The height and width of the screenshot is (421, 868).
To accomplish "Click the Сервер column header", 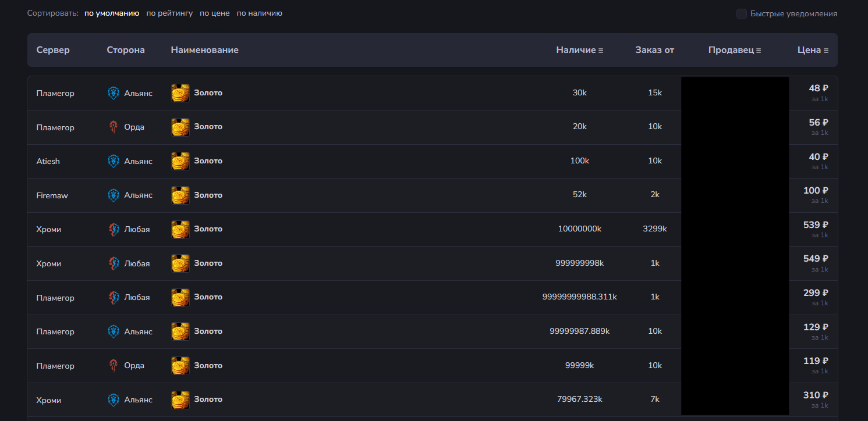I will 53,50.
